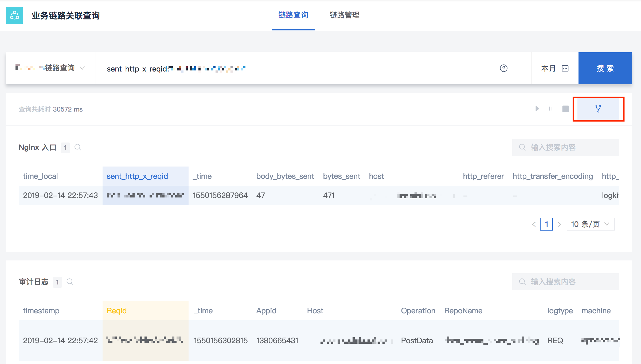Click the play query control
Image resolution: width=641 pixels, height=364 pixels.
(537, 109)
